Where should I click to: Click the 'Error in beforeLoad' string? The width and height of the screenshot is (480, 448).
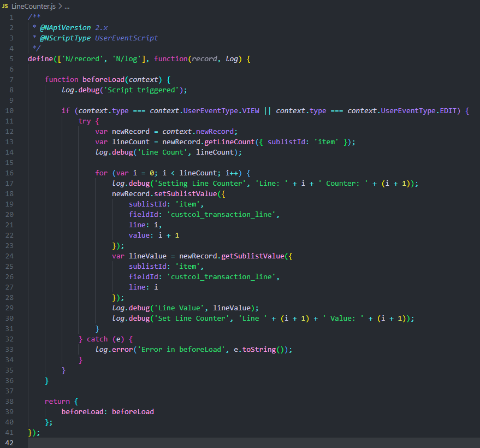(181, 350)
